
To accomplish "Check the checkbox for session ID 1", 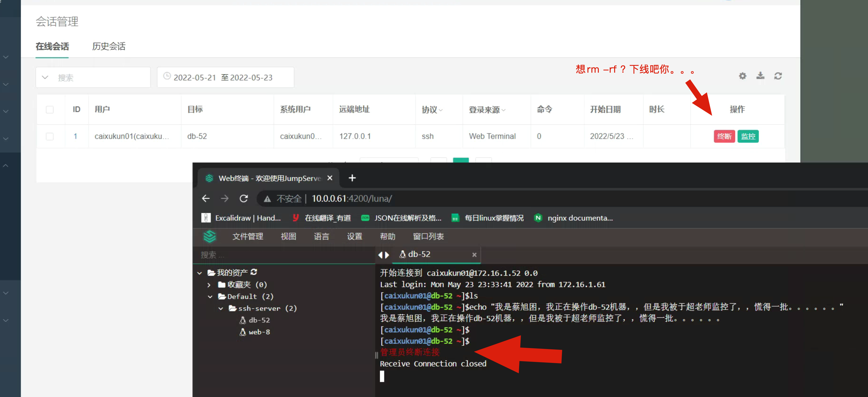I will point(50,136).
